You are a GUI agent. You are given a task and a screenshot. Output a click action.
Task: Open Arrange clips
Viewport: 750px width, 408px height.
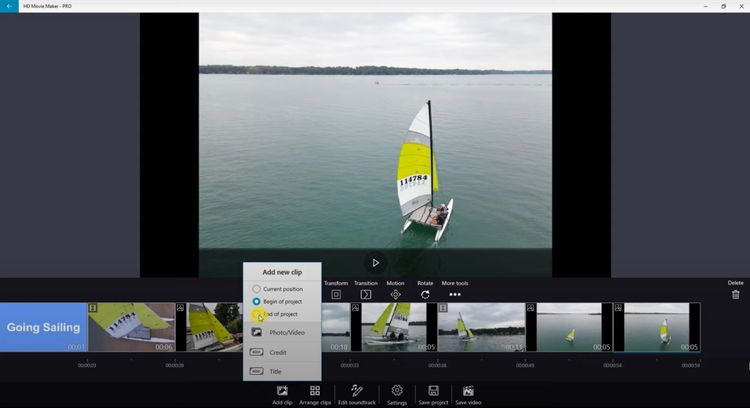pyautogui.click(x=315, y=395)
